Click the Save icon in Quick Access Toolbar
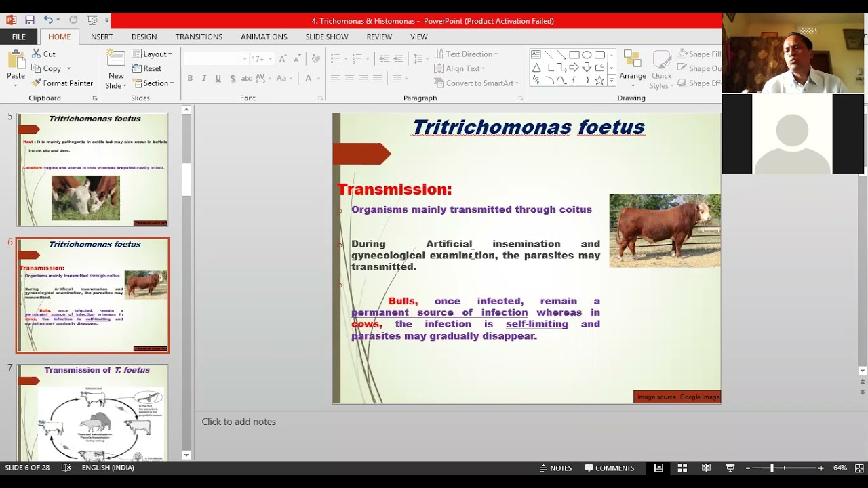868x488 pixels. pos(29,20)
